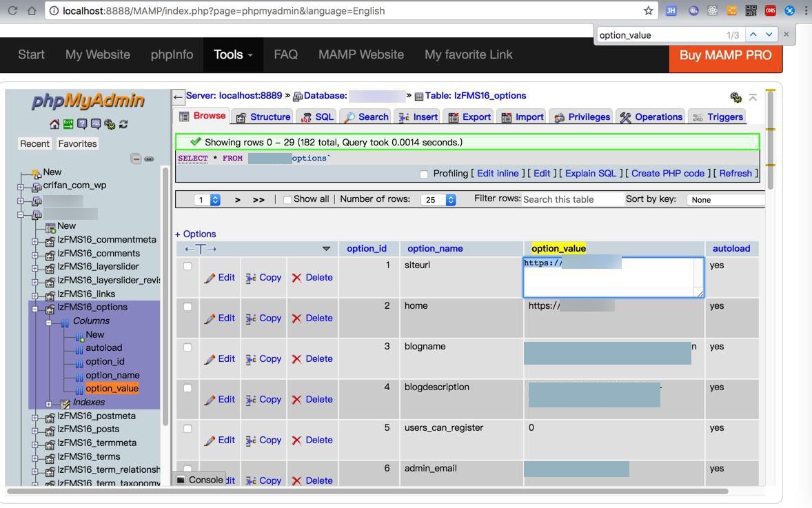Viewport: 812px width, 508px height.
Task: Close the find bar
Action: 786,34
